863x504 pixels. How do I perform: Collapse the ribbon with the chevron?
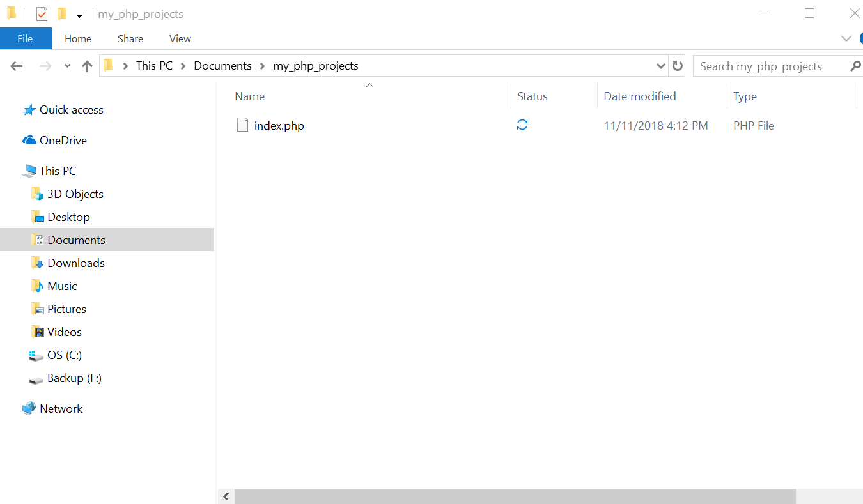click(x=846, y=38)
